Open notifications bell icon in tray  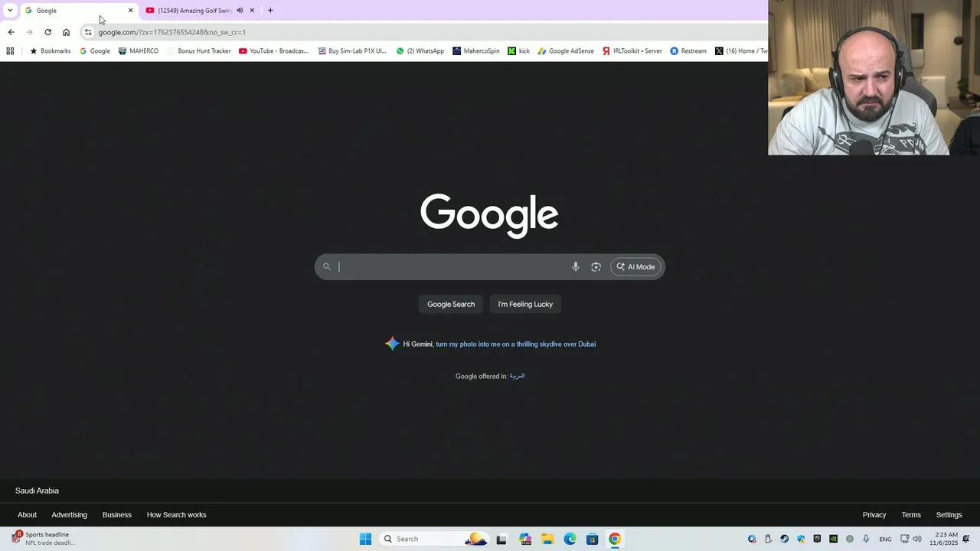pyautogui.click(x=966, y=539)
